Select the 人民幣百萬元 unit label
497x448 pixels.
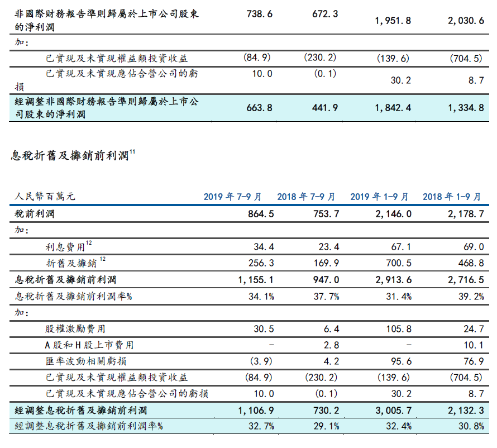click(x=43, y=197)
